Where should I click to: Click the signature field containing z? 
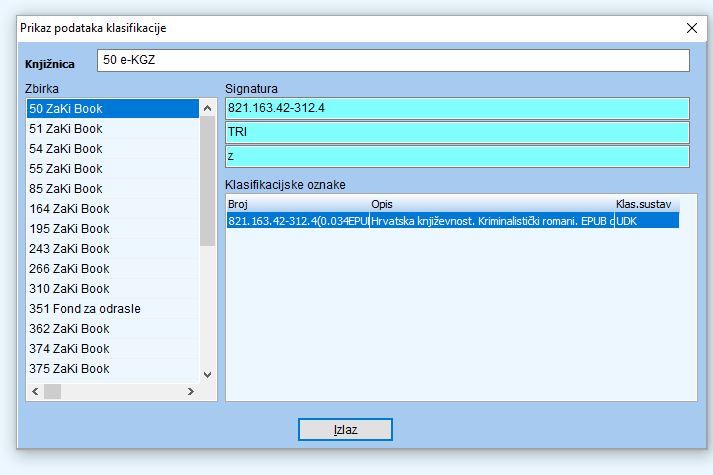coord(457,156)
